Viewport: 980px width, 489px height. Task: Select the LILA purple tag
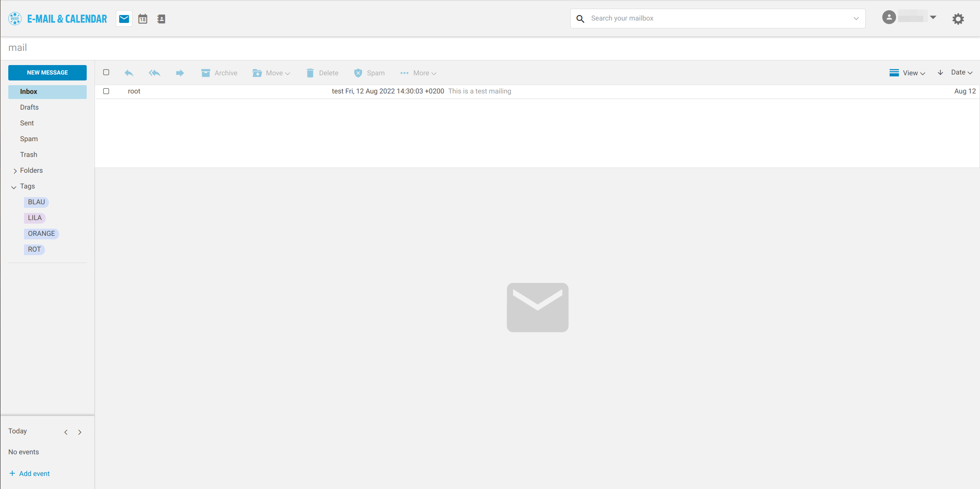(x=35, y=218)
